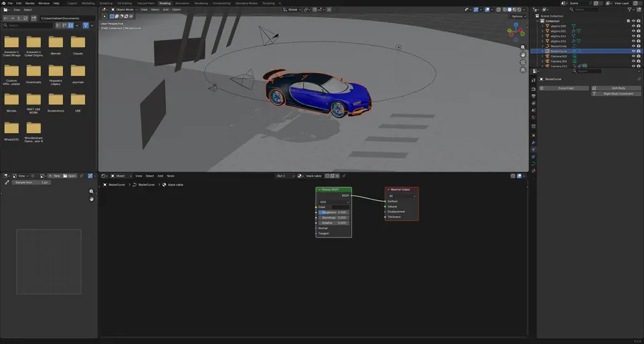644x344 pixels.
Task: Collapse the Collection in the outliner
Action: (x=537, y=21)
